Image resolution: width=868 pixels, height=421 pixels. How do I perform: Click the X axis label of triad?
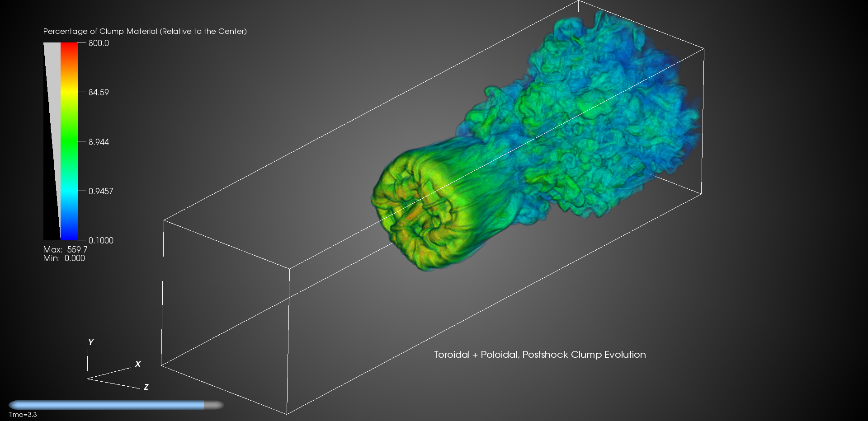(x=138, y=364)
